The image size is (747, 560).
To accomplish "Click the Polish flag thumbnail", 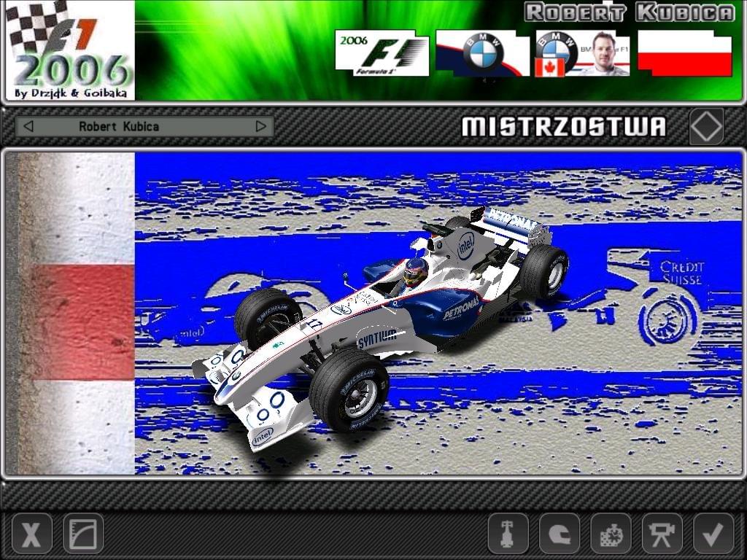I will click(x=684, y=52).
